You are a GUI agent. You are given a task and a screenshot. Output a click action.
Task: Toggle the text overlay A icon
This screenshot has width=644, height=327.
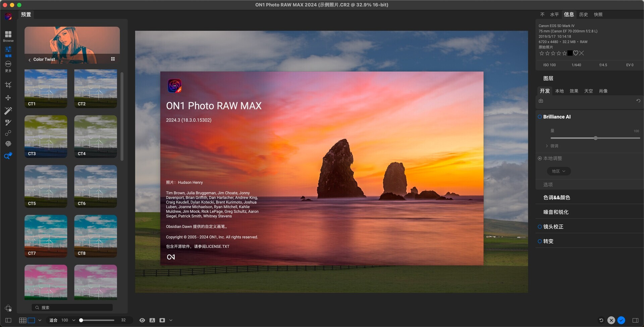pyautogui.click(x=152, y=320)
